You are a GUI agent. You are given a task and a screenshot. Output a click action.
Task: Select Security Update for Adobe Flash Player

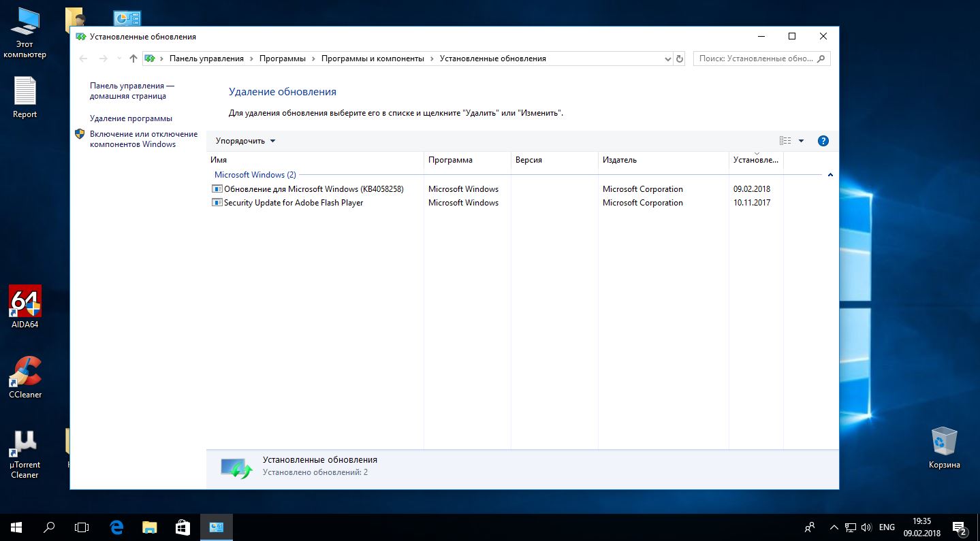coord(494,203)
